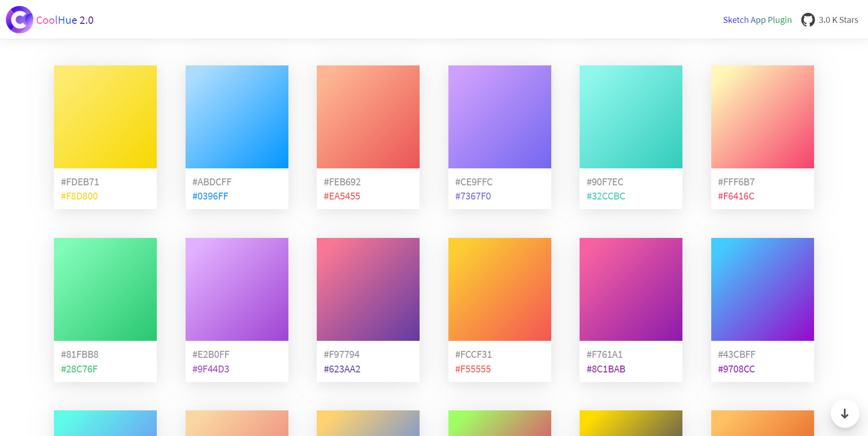The height and width of the screenshot is (436, 868).
Task: Select the magenta #F761A1 gradient swatch
Action: click(x=631, y=289)
